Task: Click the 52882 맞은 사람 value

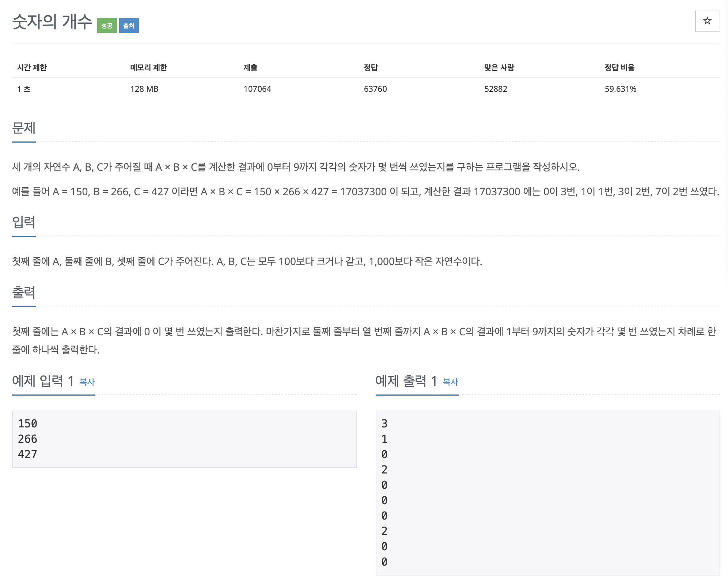Action: click(496, 89)
